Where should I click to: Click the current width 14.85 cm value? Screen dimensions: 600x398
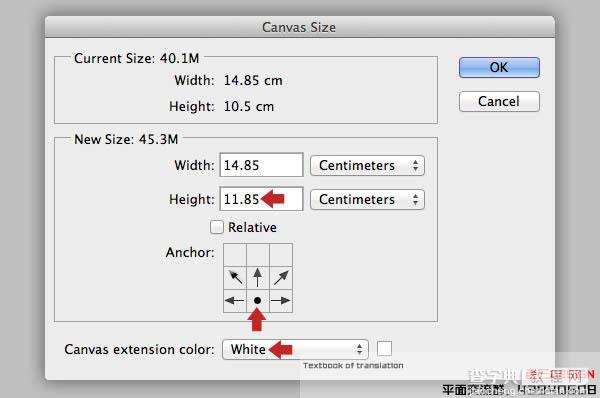[x=253, y=80]
